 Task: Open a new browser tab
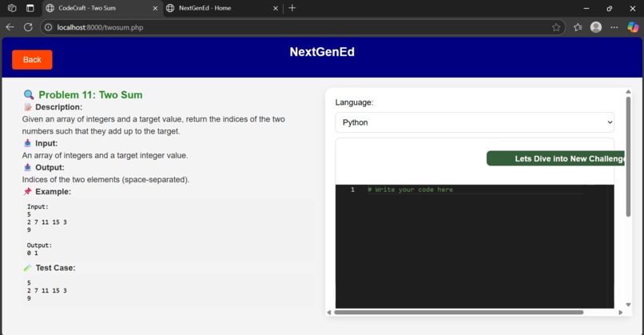(x=292, y=8)
